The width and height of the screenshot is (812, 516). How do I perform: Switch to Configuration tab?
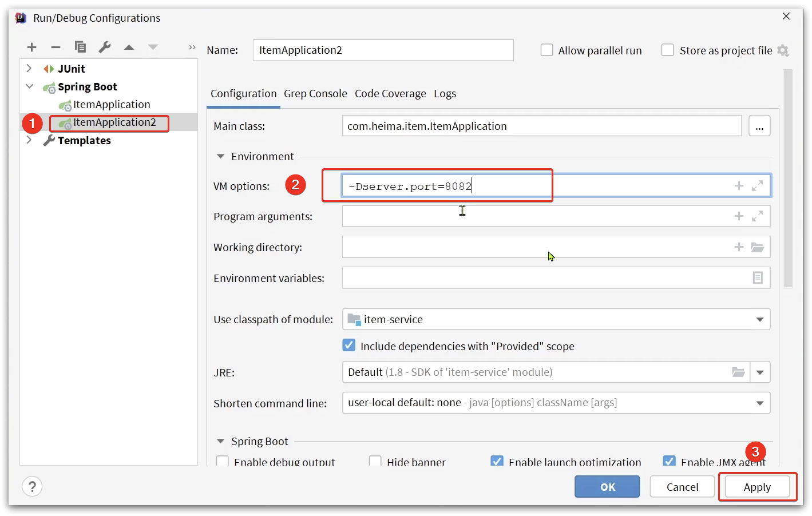coord(243,94)
